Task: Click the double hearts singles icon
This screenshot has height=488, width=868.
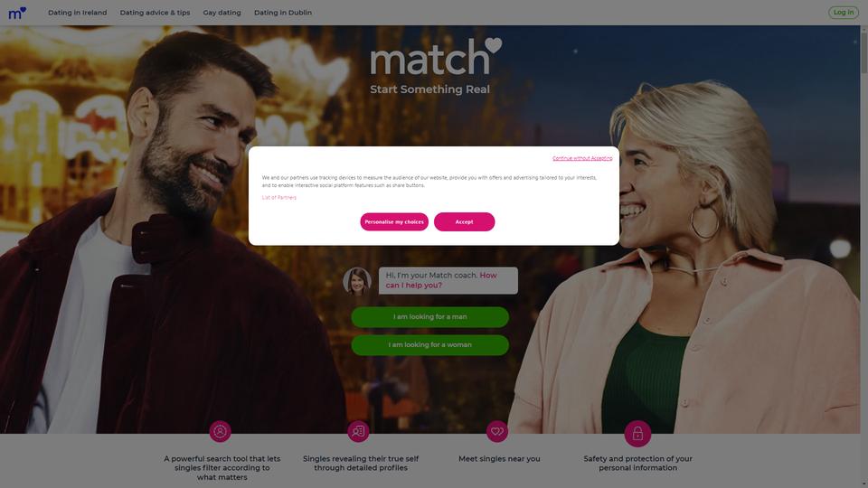Action: point(497,431)
